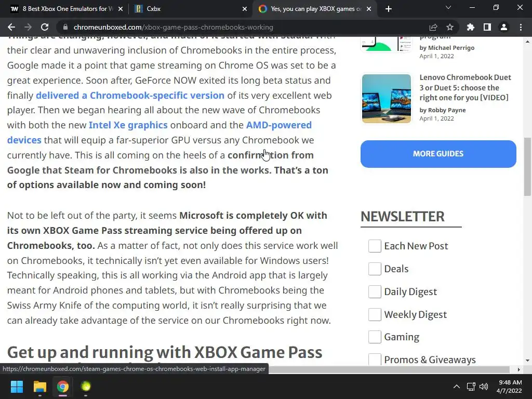
Task: Close the Cxbx tab
Action: [245, 9]
